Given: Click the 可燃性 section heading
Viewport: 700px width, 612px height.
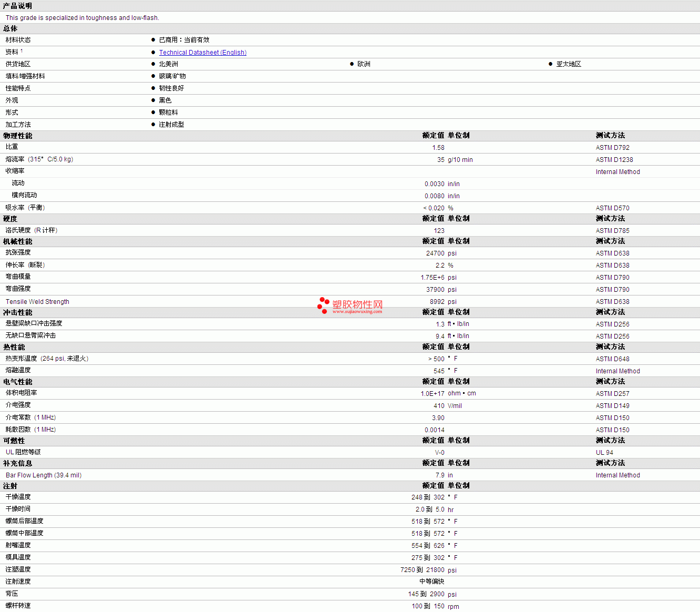Looking at the screenshot, I should (x=14, y=441).
